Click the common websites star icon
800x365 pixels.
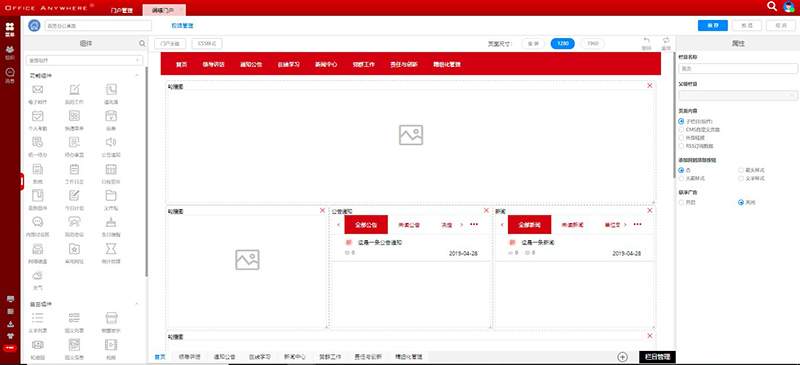click(74, 249)
